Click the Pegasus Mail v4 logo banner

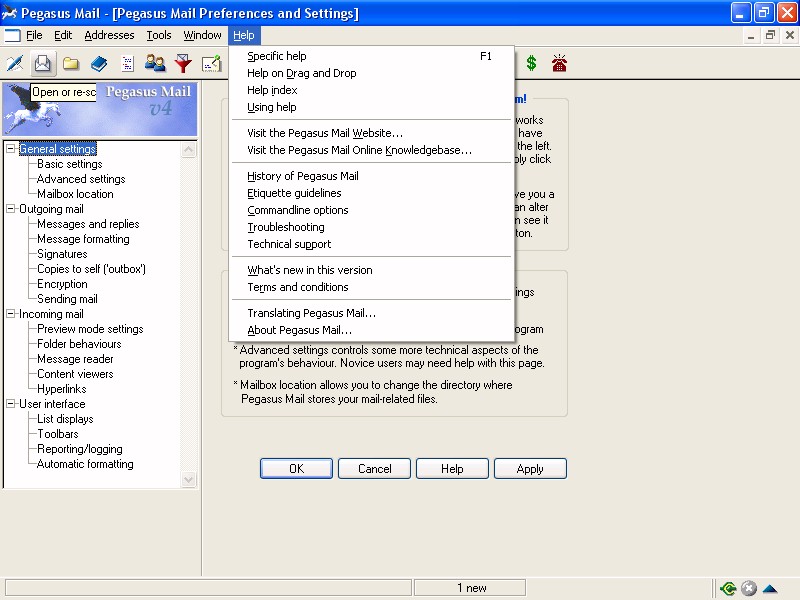100,110
